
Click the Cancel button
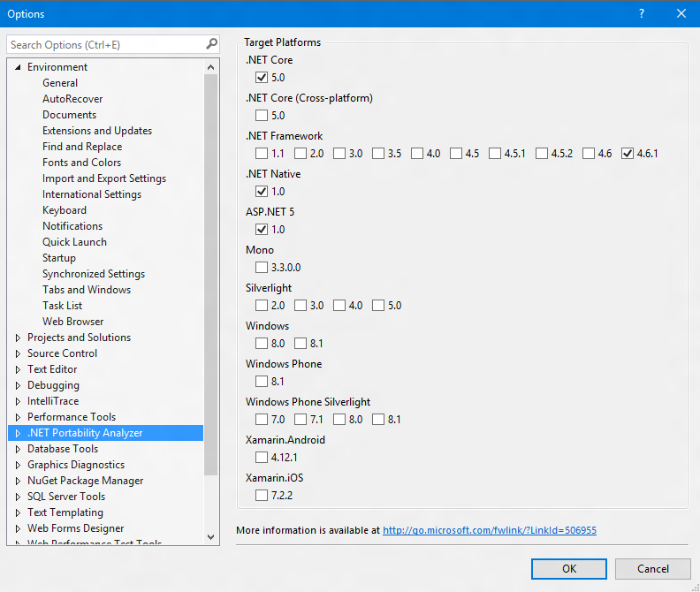pos(652,569)
